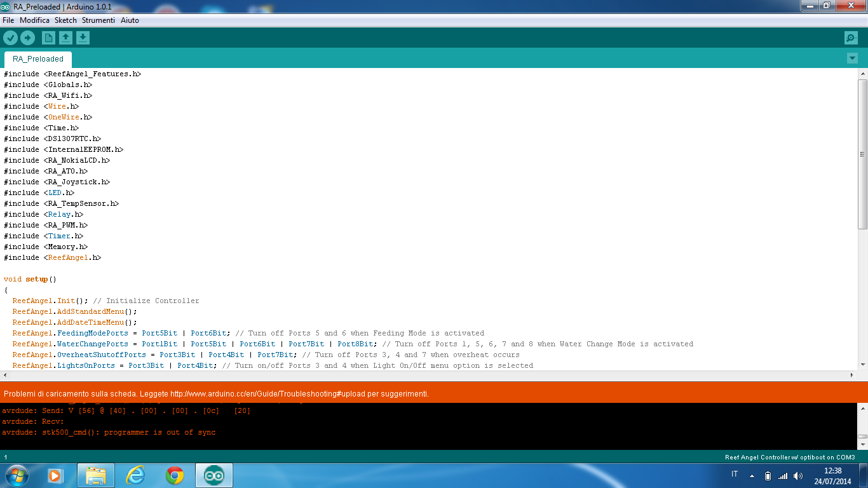Click the 'avrdude: Recv:' console line
Viewport: 868px width, 488px height.
[x=33, y=421]
